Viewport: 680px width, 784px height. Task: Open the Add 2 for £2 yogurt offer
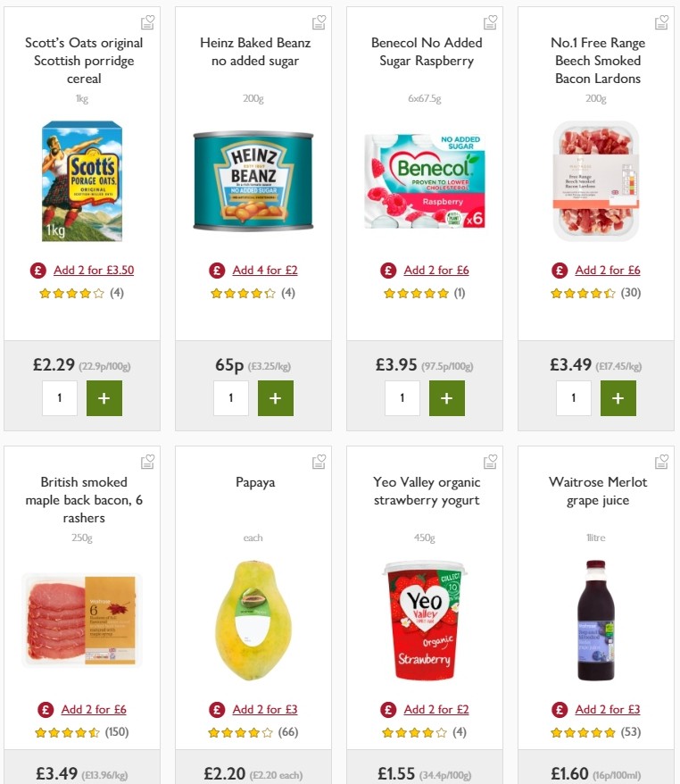[x=437, y=709]
